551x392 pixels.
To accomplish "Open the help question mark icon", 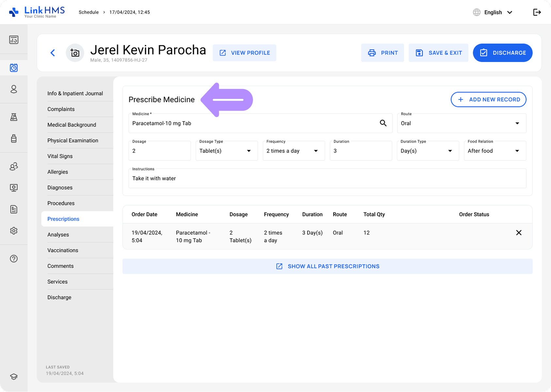I will pyautogui.click(x=14, y=259).
